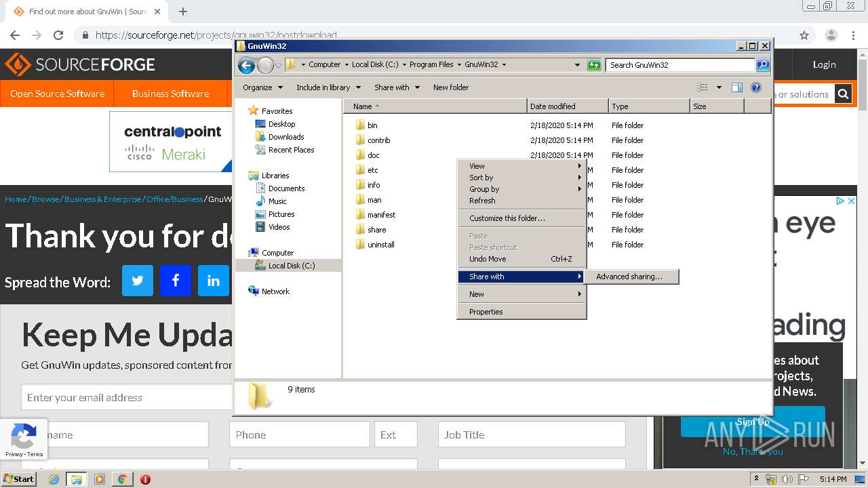This screenshot has width=868, height=488.
Task: Select the contrib folder icon
Action: pyautogui.click(x=360, y=140)
